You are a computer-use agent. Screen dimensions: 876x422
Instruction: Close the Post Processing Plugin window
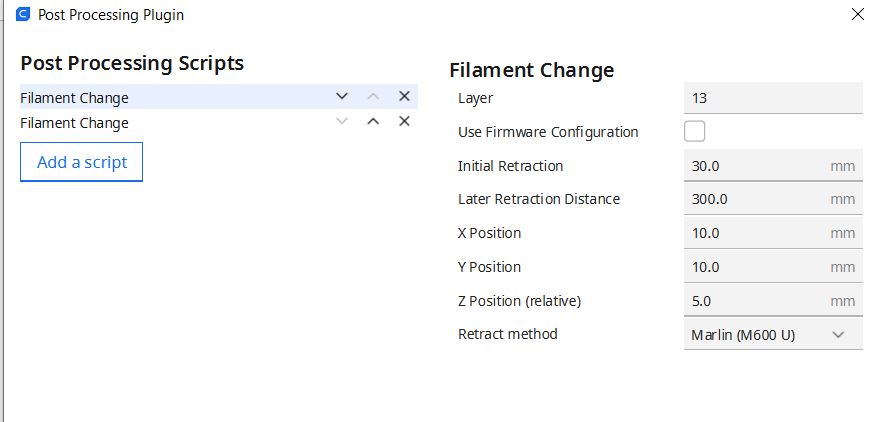click(x=856, y=15)
